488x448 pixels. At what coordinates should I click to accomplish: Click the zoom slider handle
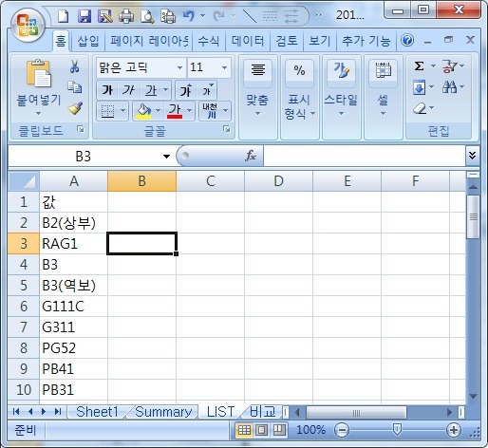[397, 430]
